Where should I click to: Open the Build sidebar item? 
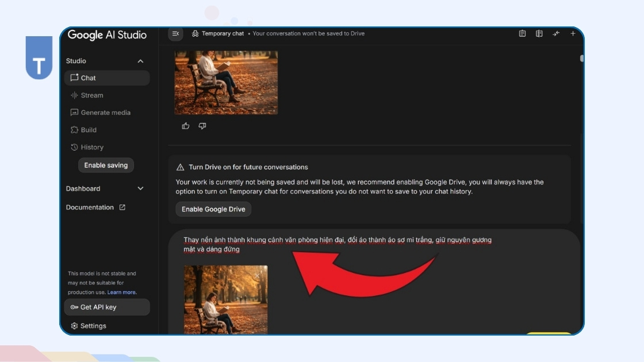tap(89, 130)
